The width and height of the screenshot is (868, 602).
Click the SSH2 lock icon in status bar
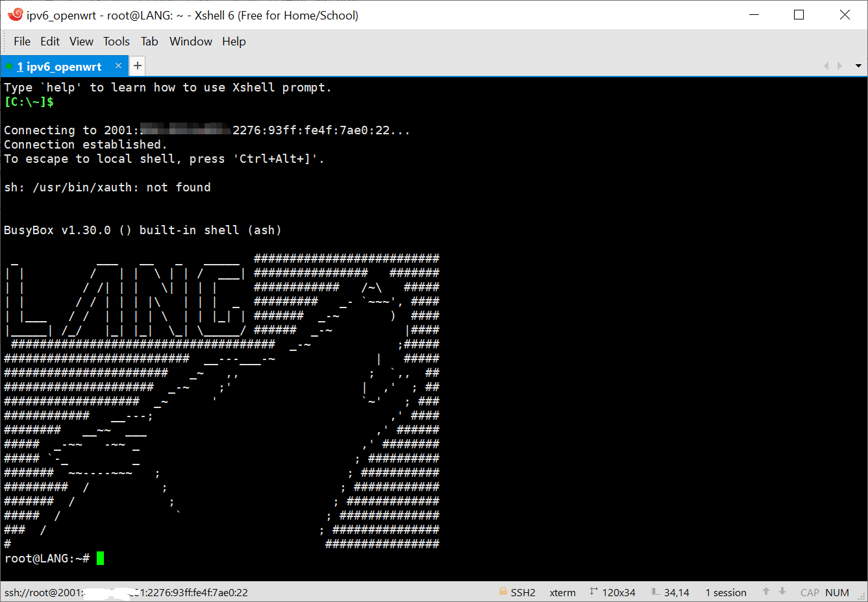click(x=503, y=592)
